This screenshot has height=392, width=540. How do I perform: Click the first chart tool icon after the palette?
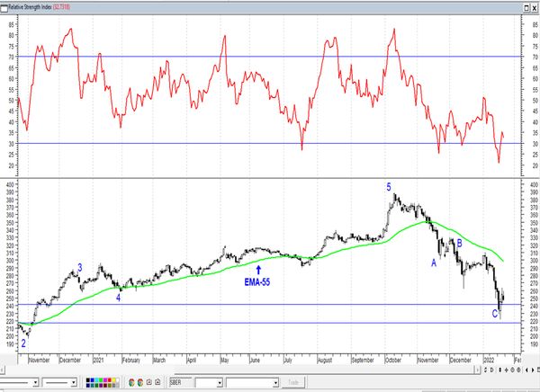tap(131, 382)
